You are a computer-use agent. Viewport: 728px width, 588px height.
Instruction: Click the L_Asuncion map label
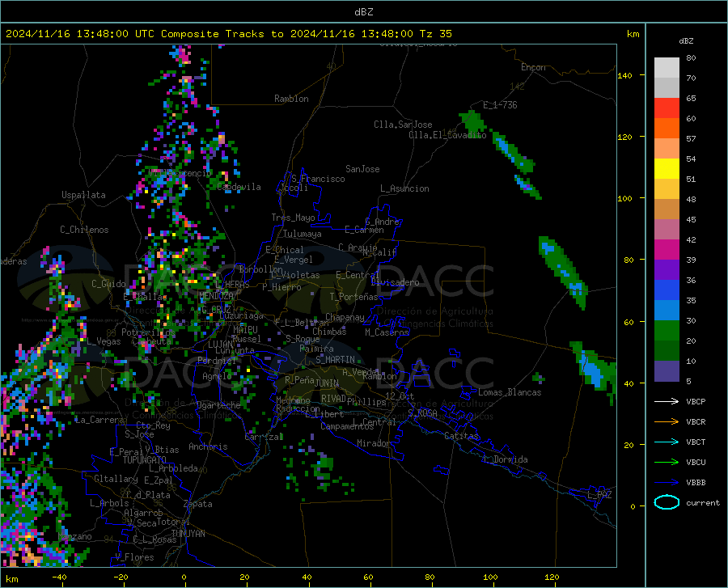click(404, 188)
